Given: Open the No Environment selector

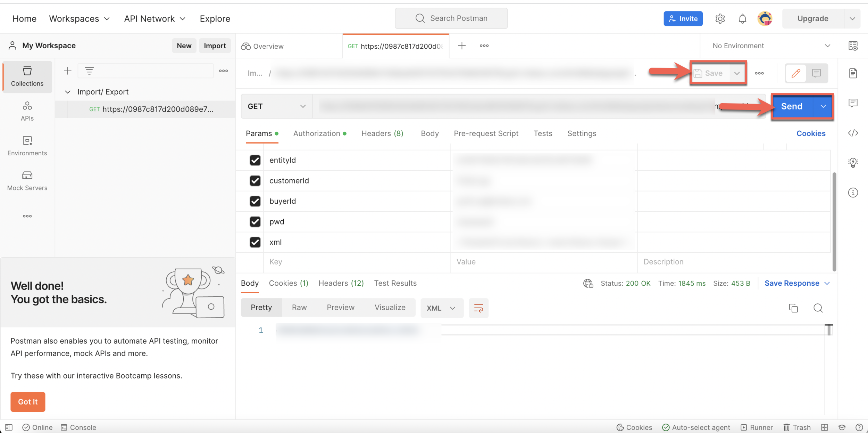Looking at the screenshot, I should (x=771, y=46).
